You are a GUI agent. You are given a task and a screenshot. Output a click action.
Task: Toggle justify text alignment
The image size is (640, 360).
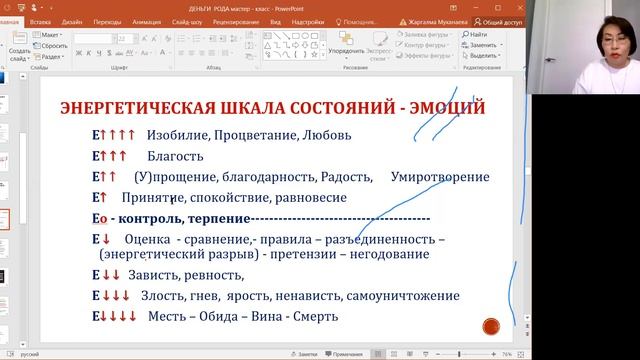pyautogui.click(x=212, y=53)
